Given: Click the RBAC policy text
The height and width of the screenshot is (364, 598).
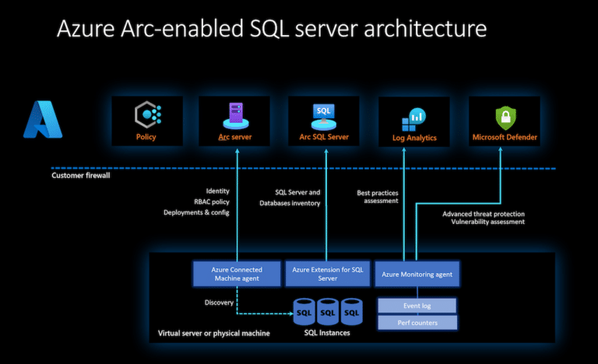Looking at the screenshot, I should click(x=212, y=201).
